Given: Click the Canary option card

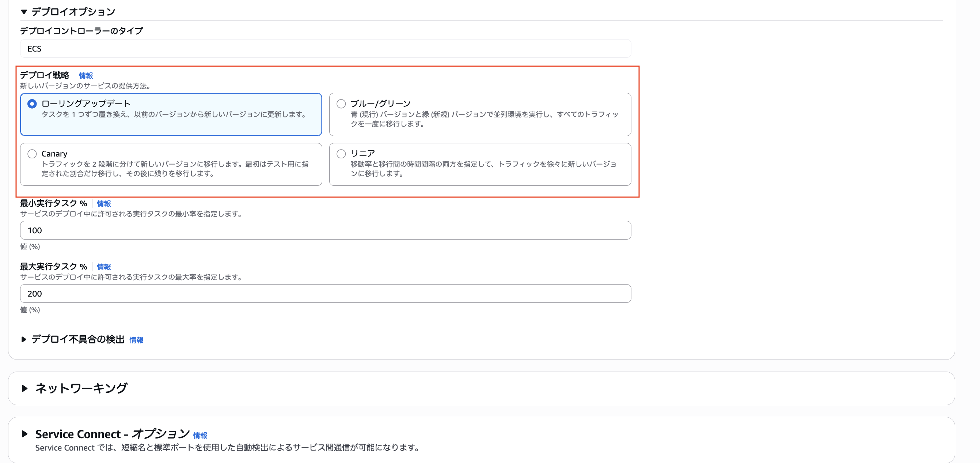Looking at the screenshot, I should 171,165.
